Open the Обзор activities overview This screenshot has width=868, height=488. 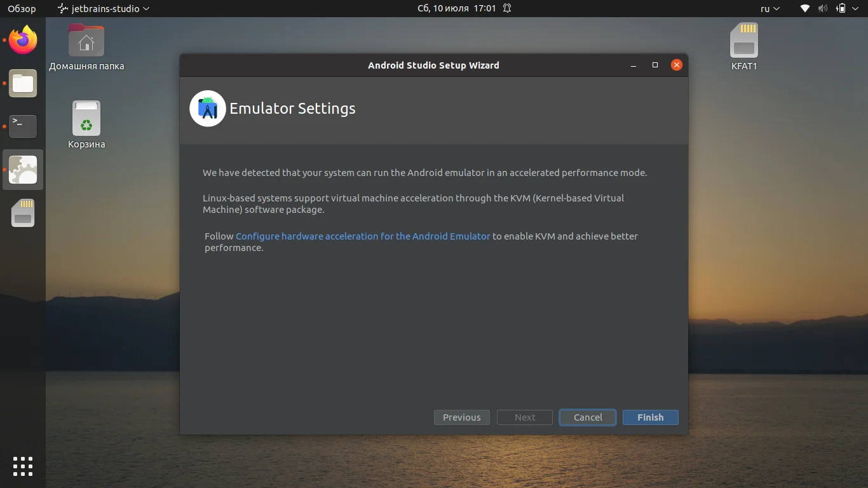(22, 8)
